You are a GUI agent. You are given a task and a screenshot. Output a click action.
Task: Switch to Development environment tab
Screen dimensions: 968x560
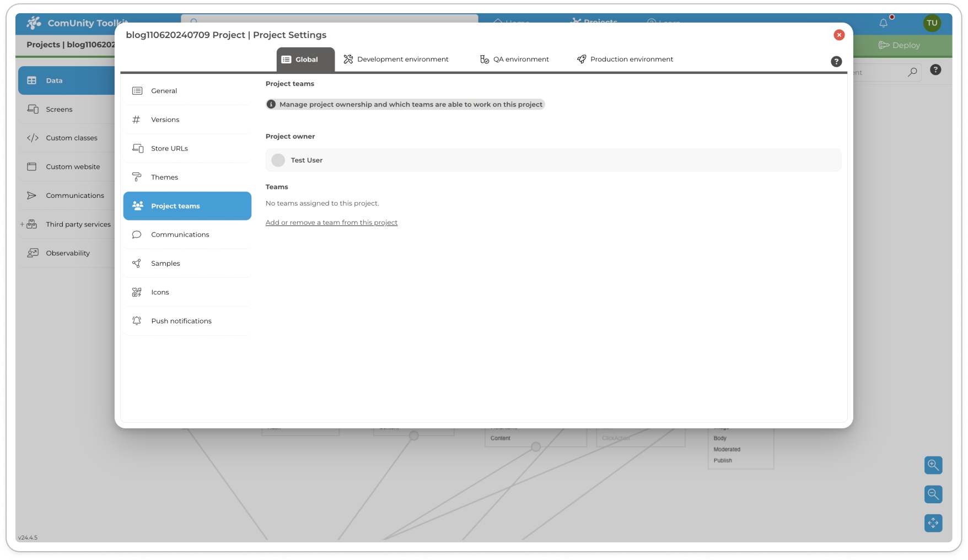[396, 60]
